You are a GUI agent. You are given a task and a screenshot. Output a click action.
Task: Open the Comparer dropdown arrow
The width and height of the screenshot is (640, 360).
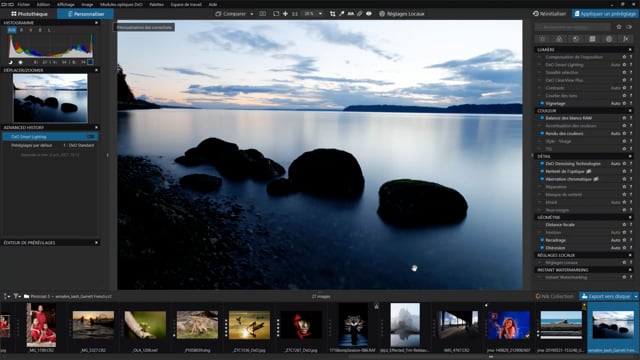(x=251, y=14)
